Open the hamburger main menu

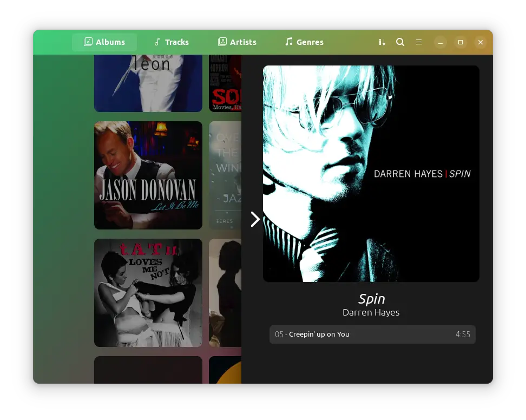(419, 42)
